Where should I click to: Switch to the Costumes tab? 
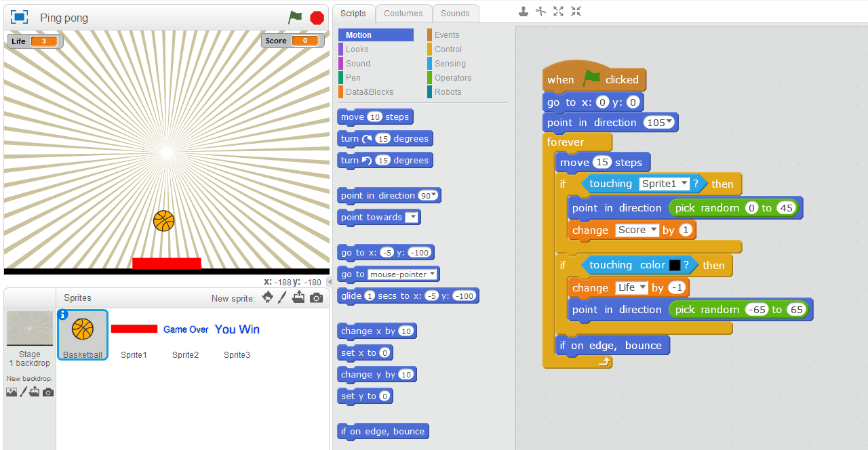click(x=403, y=13)
